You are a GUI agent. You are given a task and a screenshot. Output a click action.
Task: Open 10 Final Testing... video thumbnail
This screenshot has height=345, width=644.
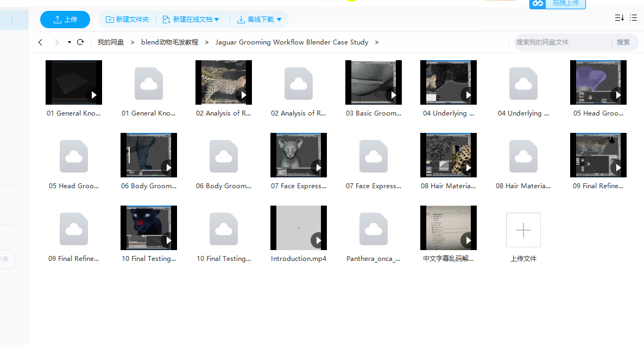click(x=149, y=228)
